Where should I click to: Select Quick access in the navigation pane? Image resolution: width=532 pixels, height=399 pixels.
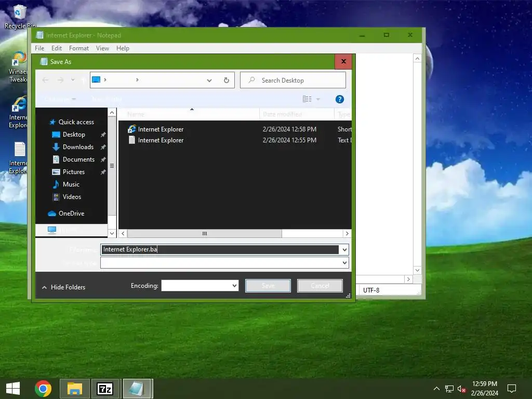pos(76,122)
